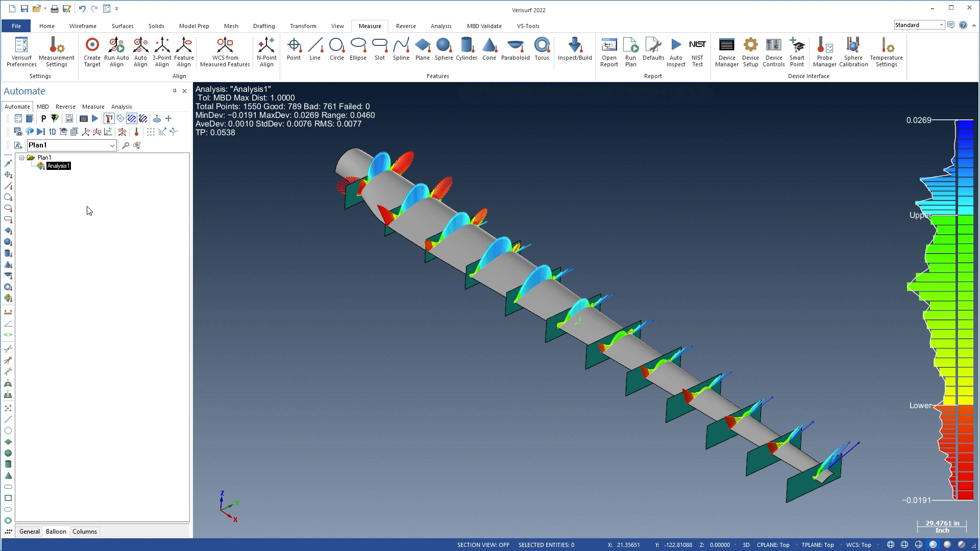Click the Device Controls button
The width and height of the screenshot is (980, 551).
(774, 52)
